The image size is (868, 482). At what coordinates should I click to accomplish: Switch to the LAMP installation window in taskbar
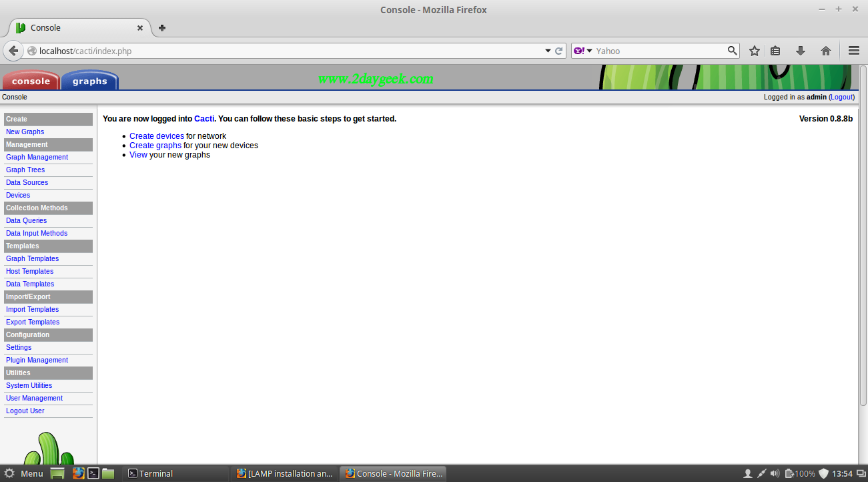point(286,473)
